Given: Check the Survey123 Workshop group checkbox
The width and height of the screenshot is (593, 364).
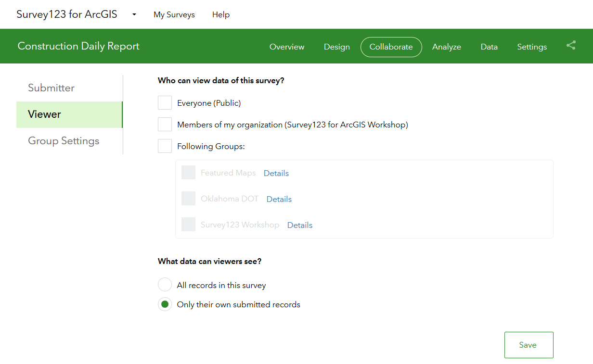Looking at the screenshot, I should pyautogui.click(x=189, y=225).
